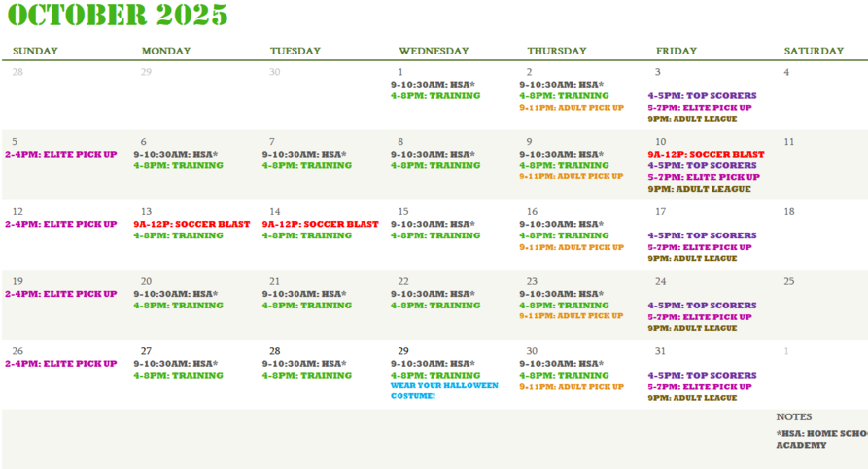
Task: Open Soccer Blast event on Friday October 10
Action: (x=706, y=154)
